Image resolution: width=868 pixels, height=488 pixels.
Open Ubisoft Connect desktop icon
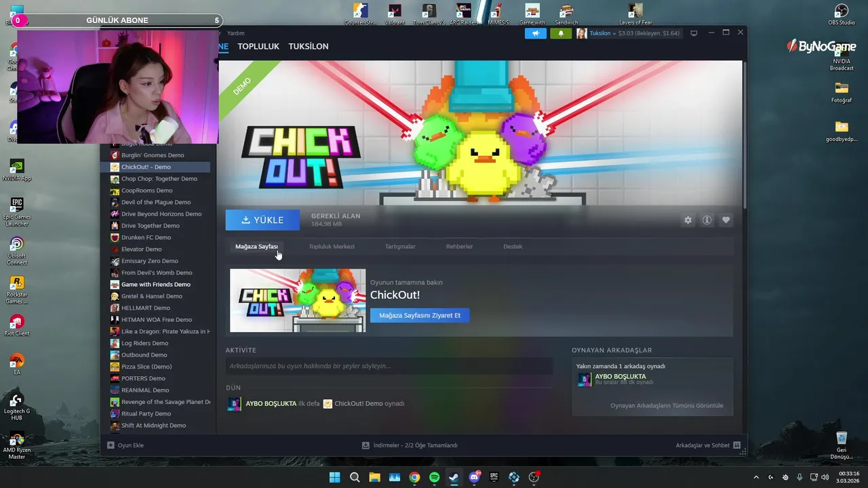(x=17, y=251)
